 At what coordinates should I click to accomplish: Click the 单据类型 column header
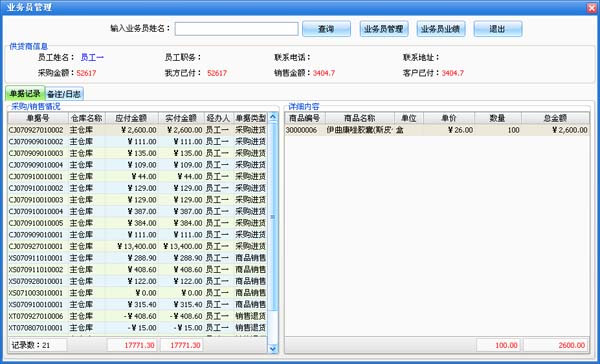[250, 118]
